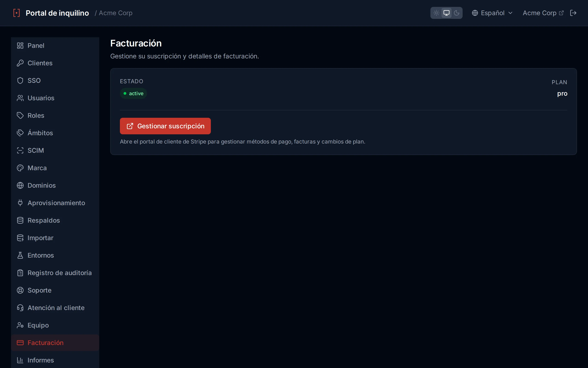Click the Gestionar suscripción button
588x368 pixels.
(x=165, y=126)
